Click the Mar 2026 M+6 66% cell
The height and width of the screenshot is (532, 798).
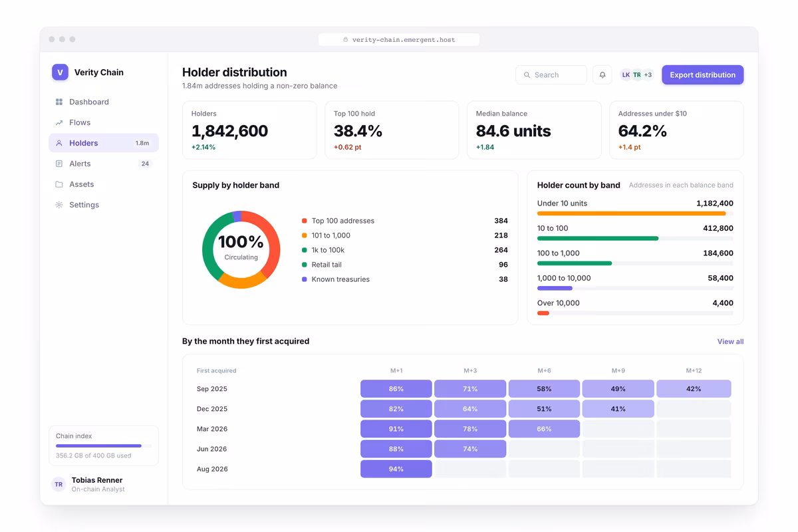pos(544,429)
